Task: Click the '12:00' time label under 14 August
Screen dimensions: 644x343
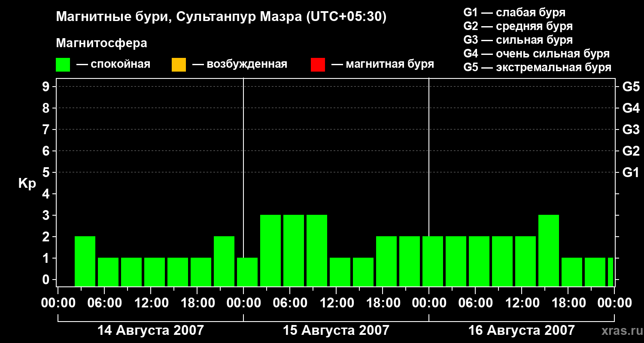Action: click(151, 303)
